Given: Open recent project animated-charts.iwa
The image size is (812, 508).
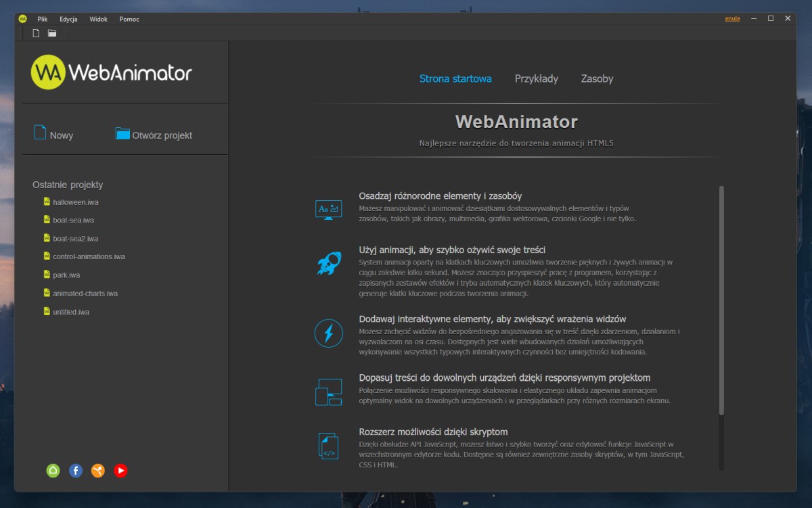Looking at the screenshot, I should click(x=85, y=294).
